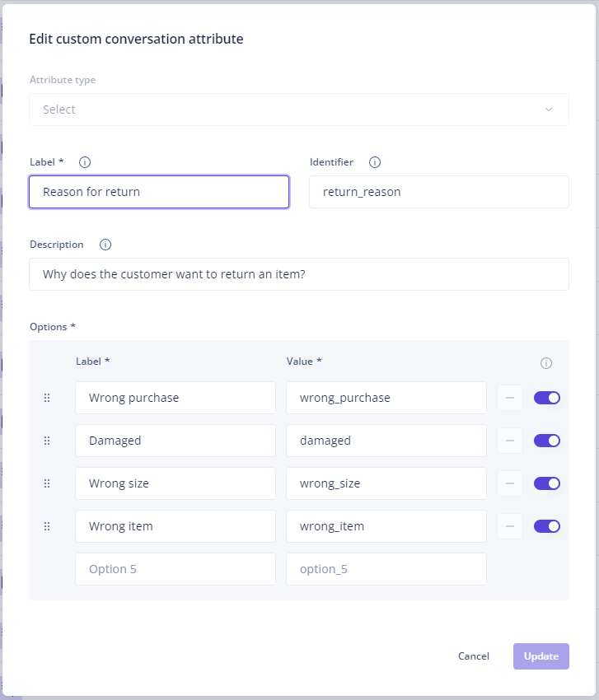Click the empty option_5 value field

click(386, 569)
